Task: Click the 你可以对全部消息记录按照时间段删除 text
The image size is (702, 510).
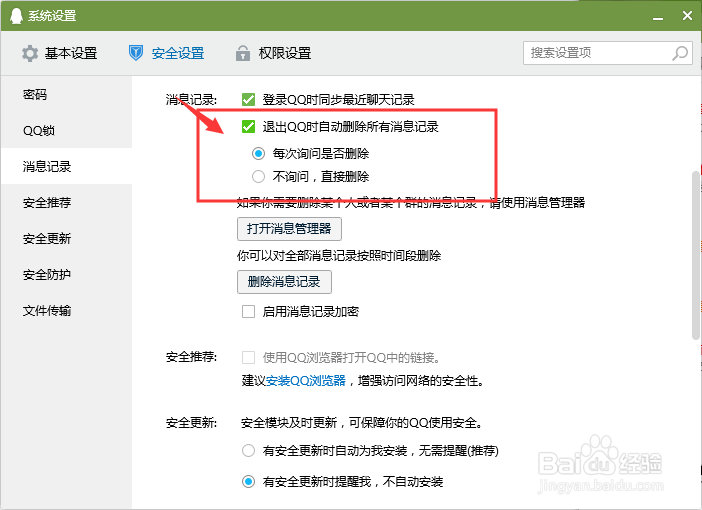Action: click(339, 256)
